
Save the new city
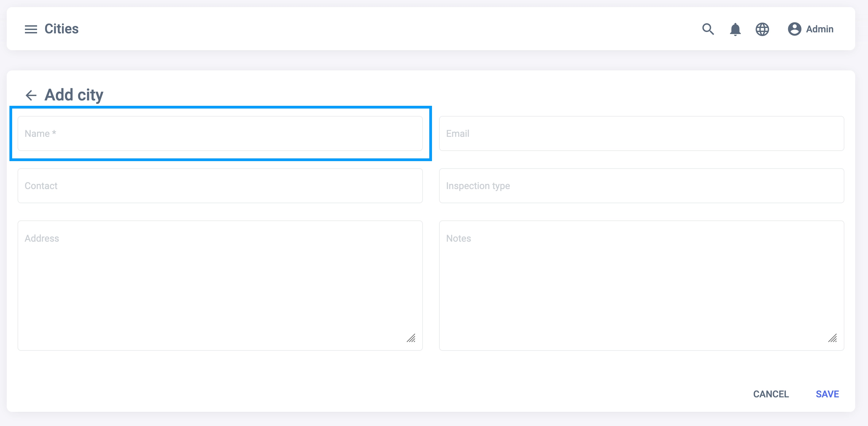tap(827, 394)
